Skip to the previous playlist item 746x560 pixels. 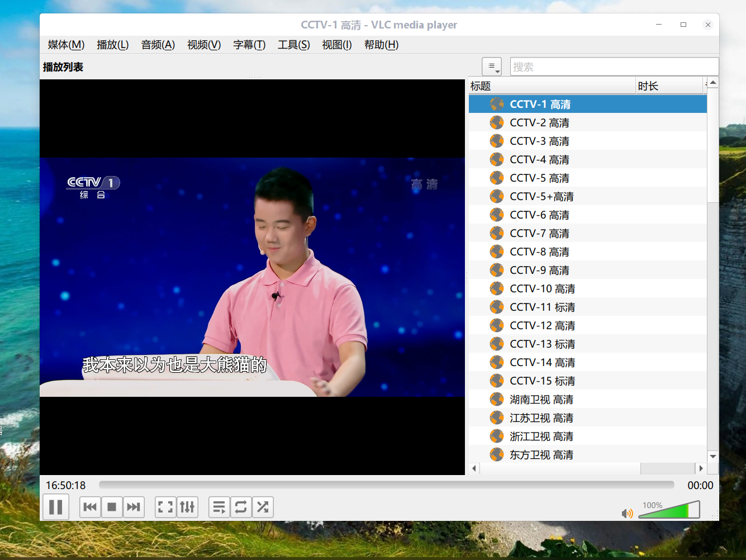(x=90, y=507)
